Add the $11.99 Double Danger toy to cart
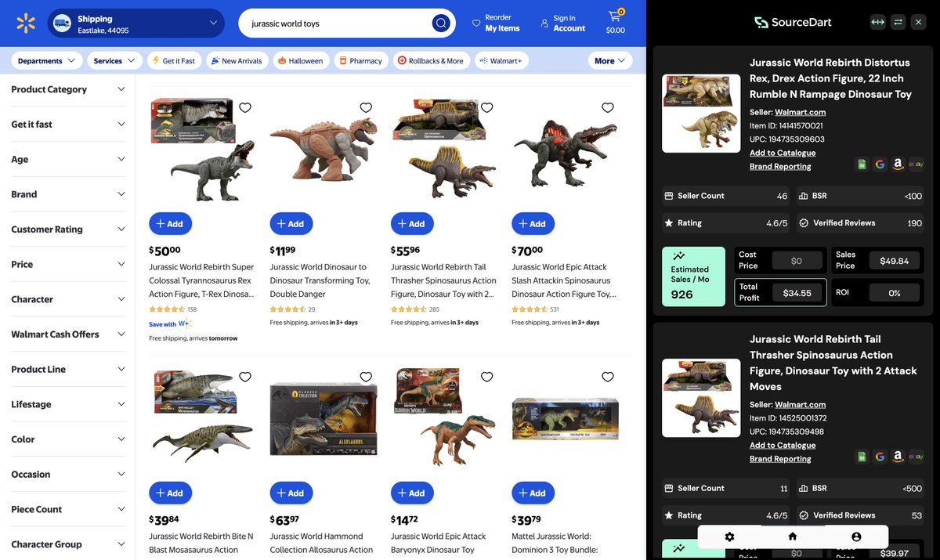The image size is (940, 560). [291, 223]
